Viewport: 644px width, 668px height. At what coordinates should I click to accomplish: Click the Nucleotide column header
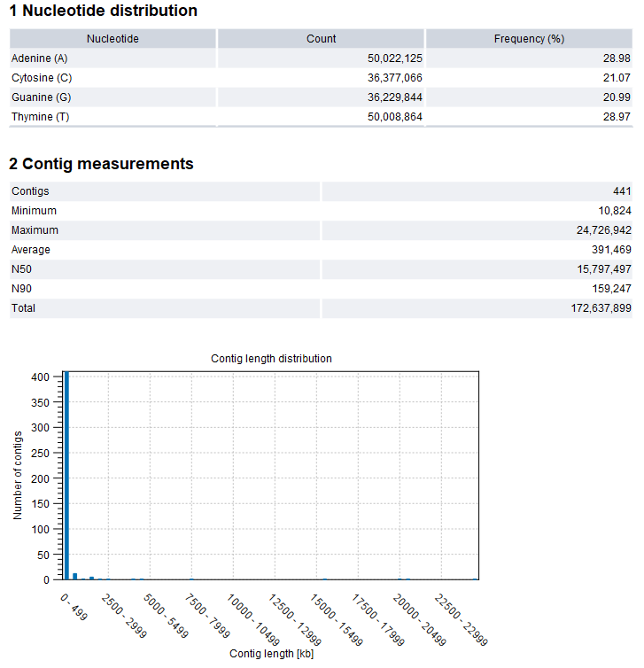coord(113,39)
